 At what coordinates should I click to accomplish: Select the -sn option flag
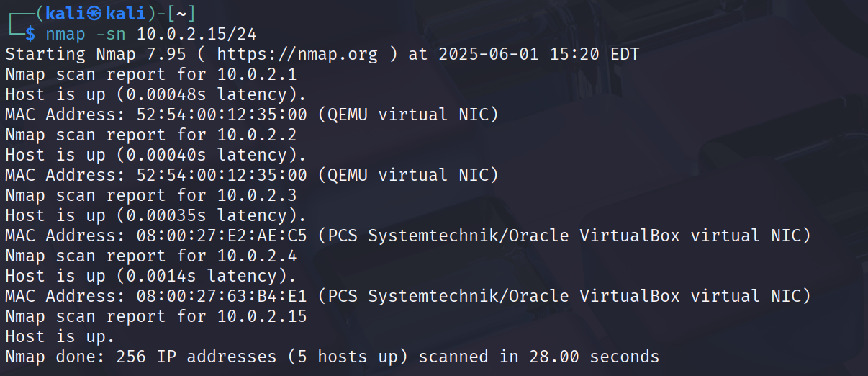tap(110, 33)
